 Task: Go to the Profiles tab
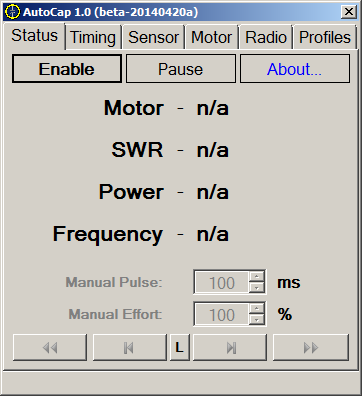[325, 37]
